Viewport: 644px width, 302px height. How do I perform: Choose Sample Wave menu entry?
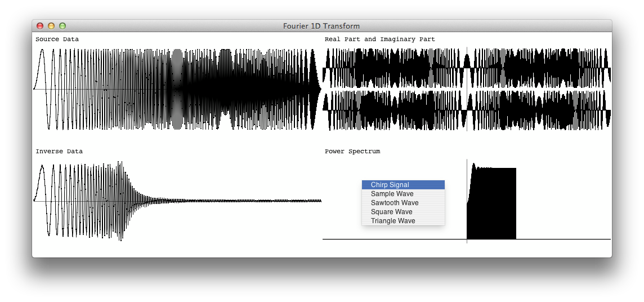(x=403, y=194)
